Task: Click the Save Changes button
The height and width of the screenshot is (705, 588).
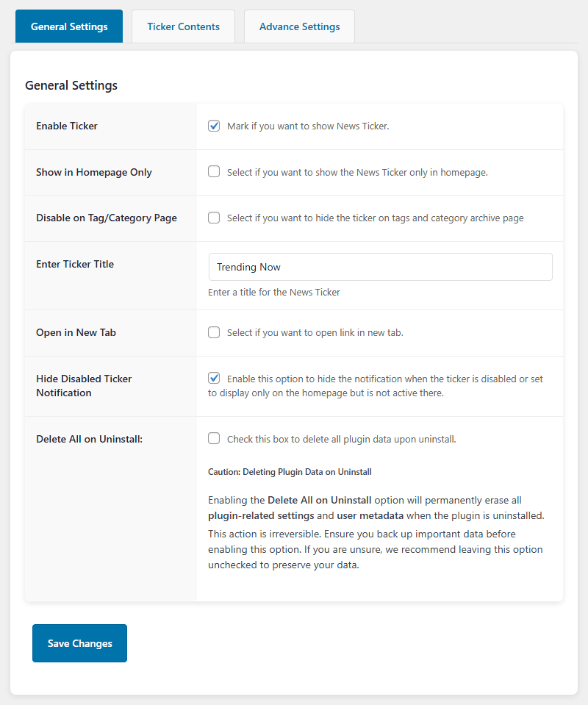Action: 79,643
